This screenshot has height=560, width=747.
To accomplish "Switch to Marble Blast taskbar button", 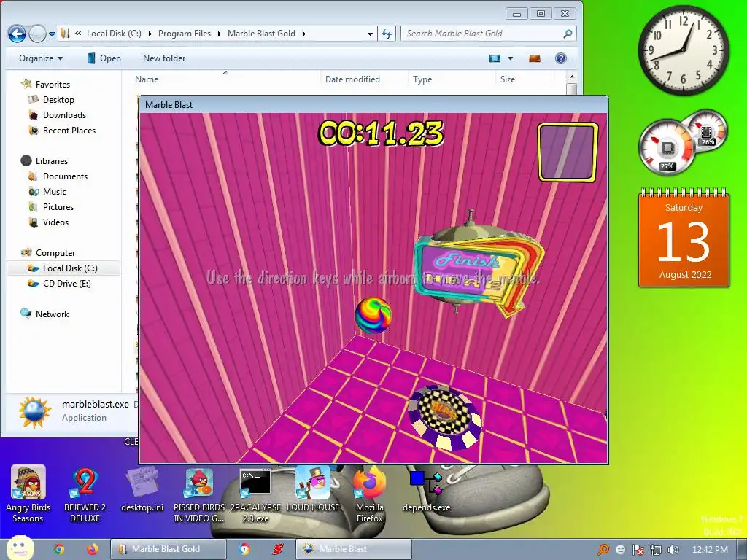I will point(354,549).
